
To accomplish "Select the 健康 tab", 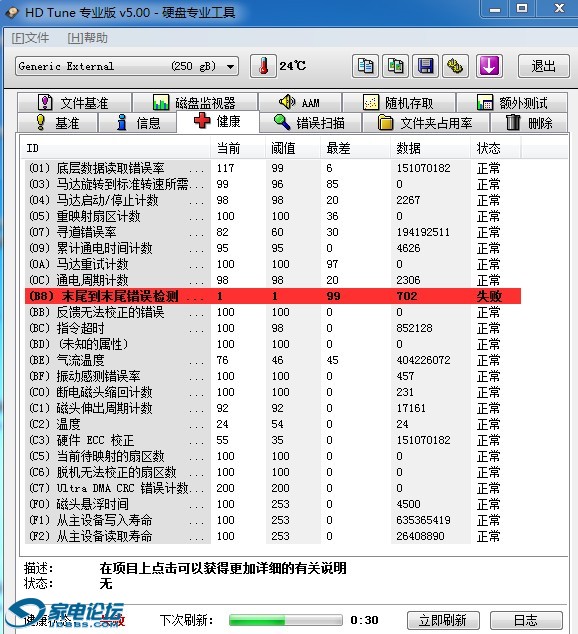I will (217, 121).
